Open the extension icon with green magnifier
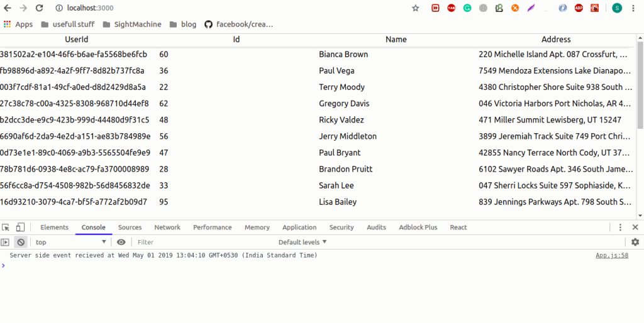Image resolution: width=644 pixels, height=323 pixels. pos(499,8)
